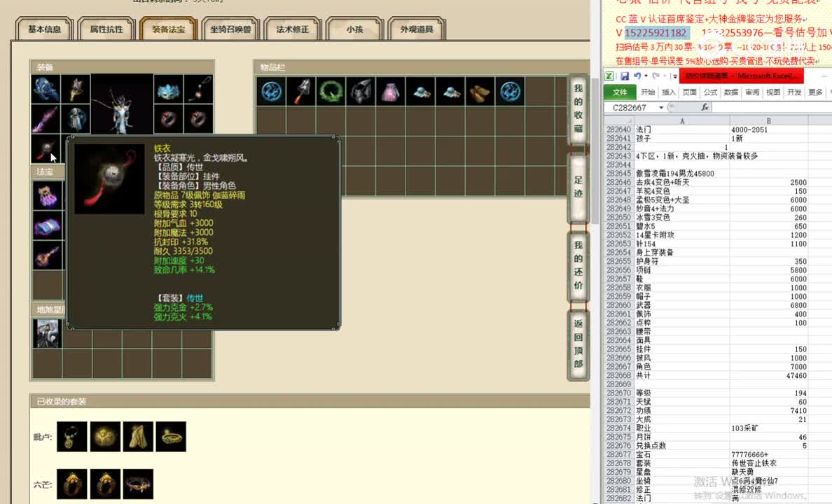
Task: Select the first 六芒 ring item
Action: (71, 484)
